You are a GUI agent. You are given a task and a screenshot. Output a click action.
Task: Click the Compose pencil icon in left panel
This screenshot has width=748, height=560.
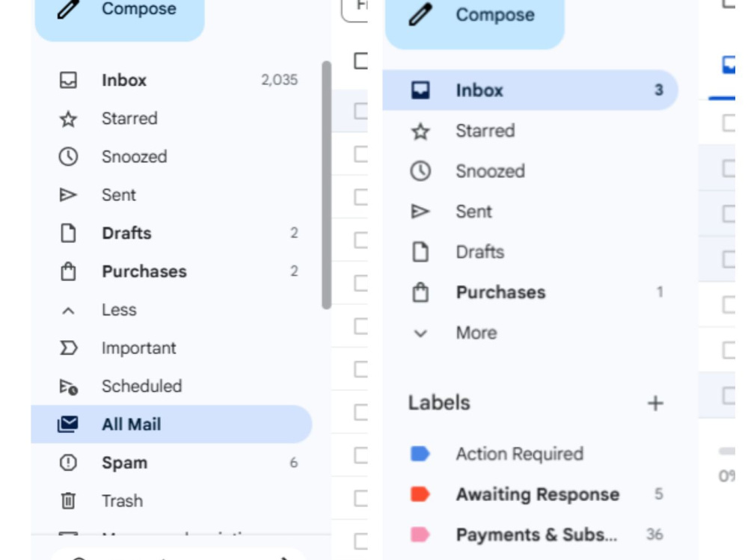[68, 8]
